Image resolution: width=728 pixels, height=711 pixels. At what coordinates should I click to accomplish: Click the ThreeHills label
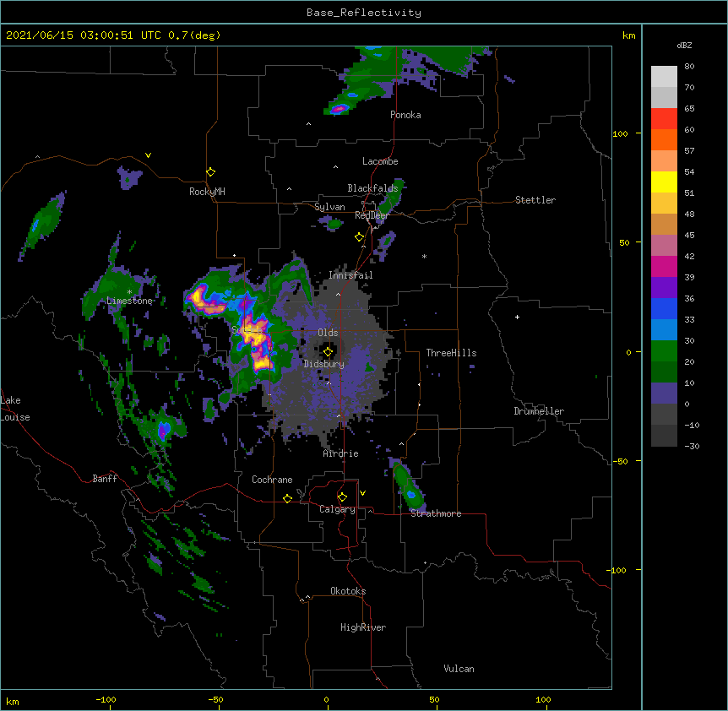point(451,353)
